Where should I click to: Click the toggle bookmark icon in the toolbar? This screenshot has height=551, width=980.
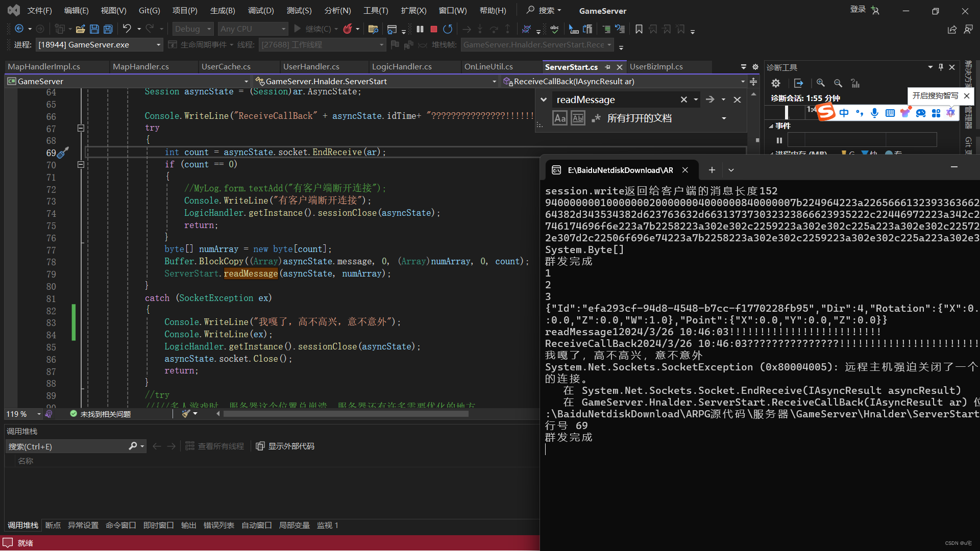639,29
